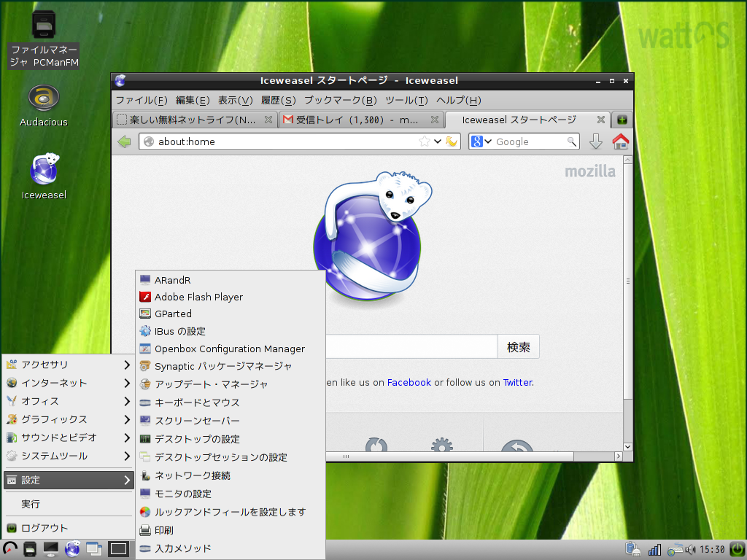
Task: Expand the highlighted 設定 menu category
Action: point(69,480)
